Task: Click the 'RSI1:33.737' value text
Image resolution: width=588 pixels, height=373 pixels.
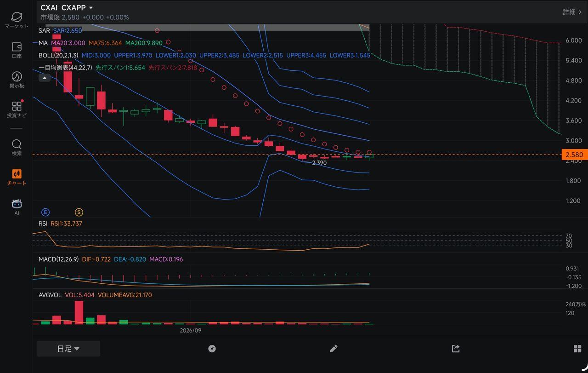Action: click(66, 224)
